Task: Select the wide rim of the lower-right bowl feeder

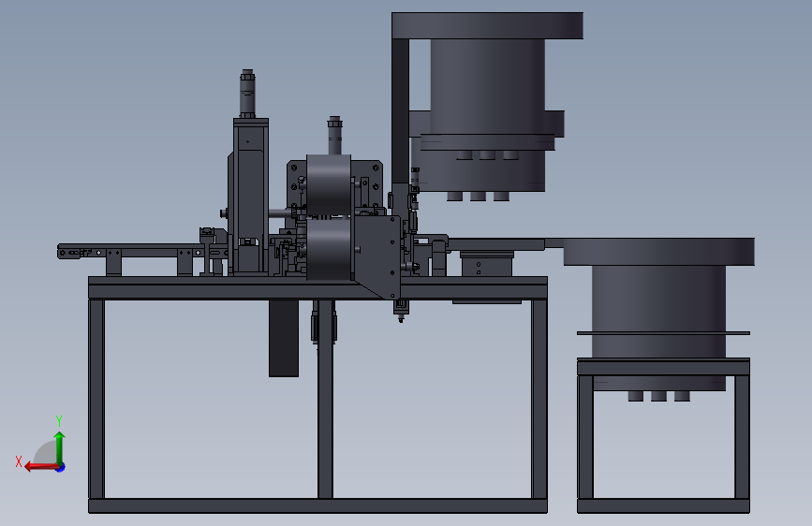Action: tap(658, 252)
